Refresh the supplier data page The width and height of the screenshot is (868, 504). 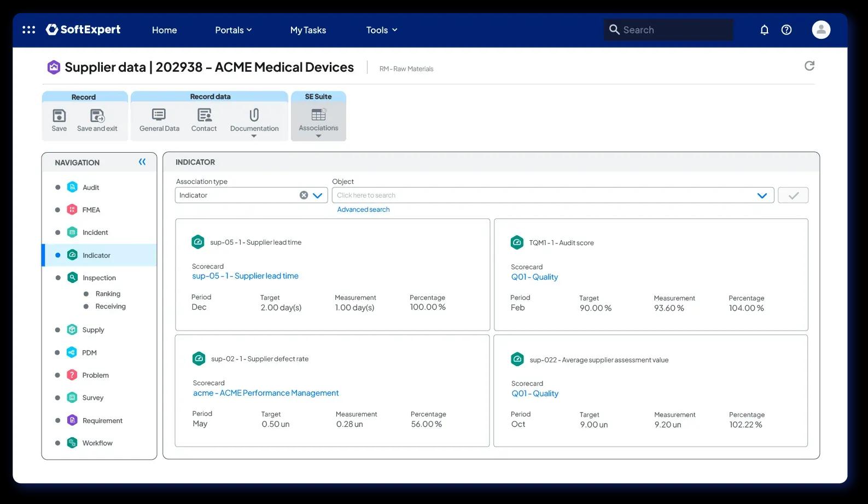pyautogui.click(x=809, y=66)
